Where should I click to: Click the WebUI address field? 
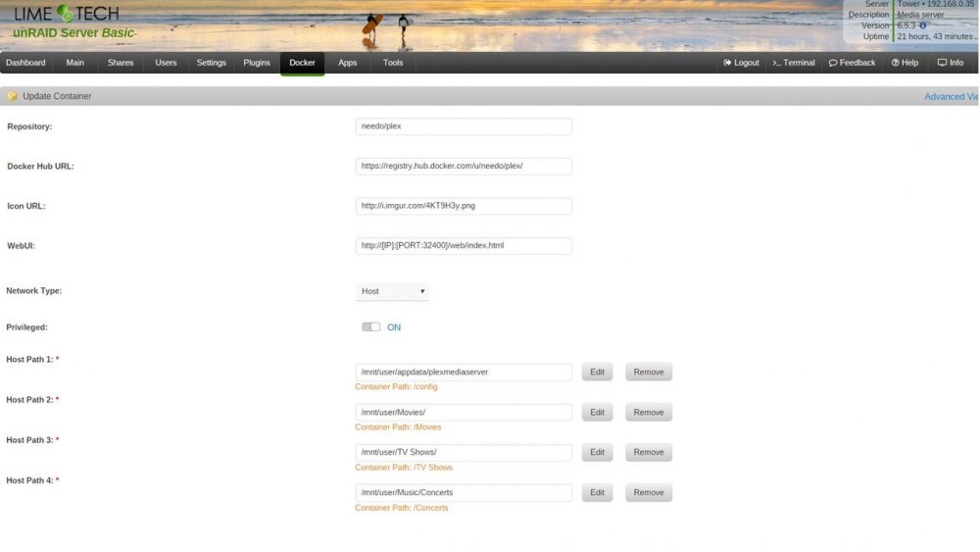coord(464,246)
